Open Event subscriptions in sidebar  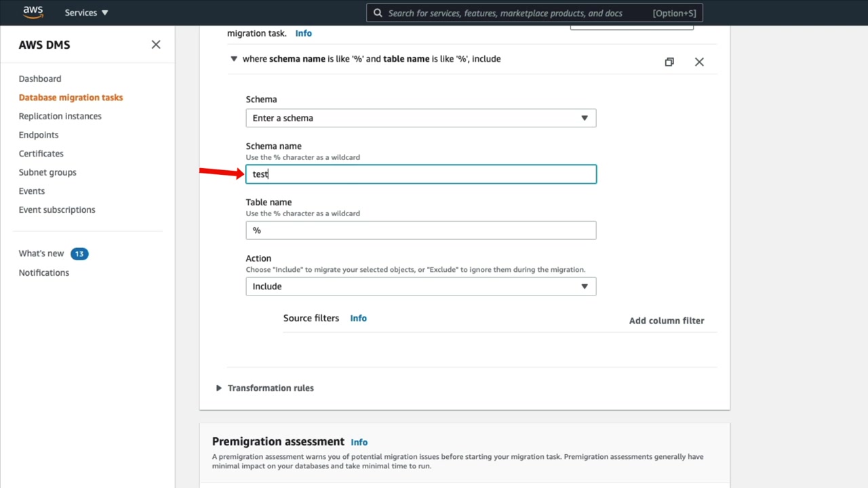[x=57, y=209]
